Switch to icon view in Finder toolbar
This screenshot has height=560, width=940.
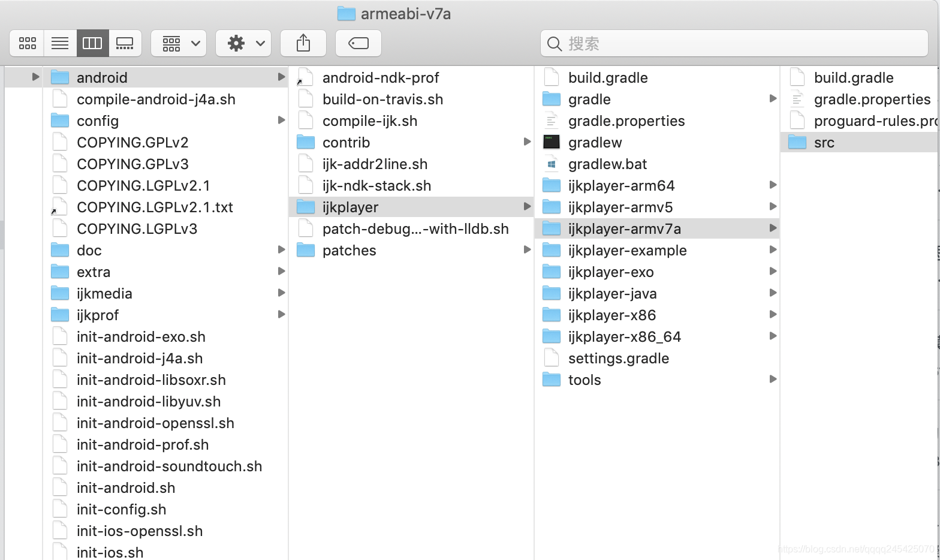(27, 43)
